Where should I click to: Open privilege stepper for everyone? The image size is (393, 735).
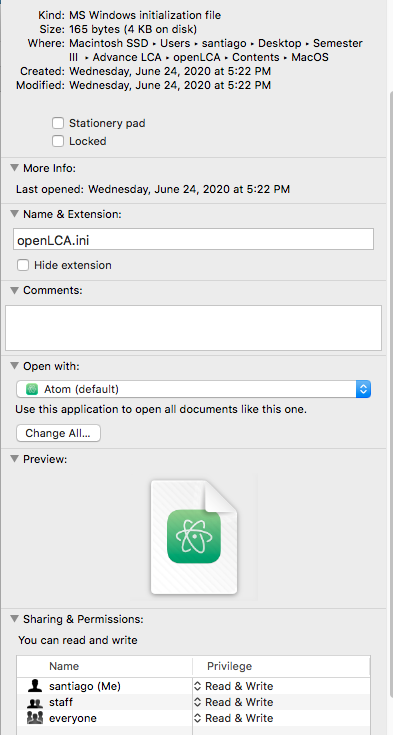(x=197, y=718)
